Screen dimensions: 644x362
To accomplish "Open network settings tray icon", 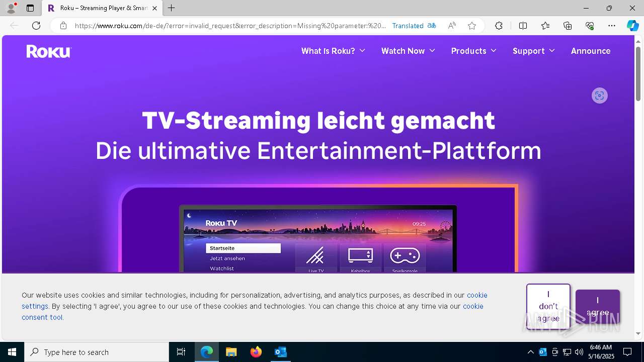I will coord(567,352).
